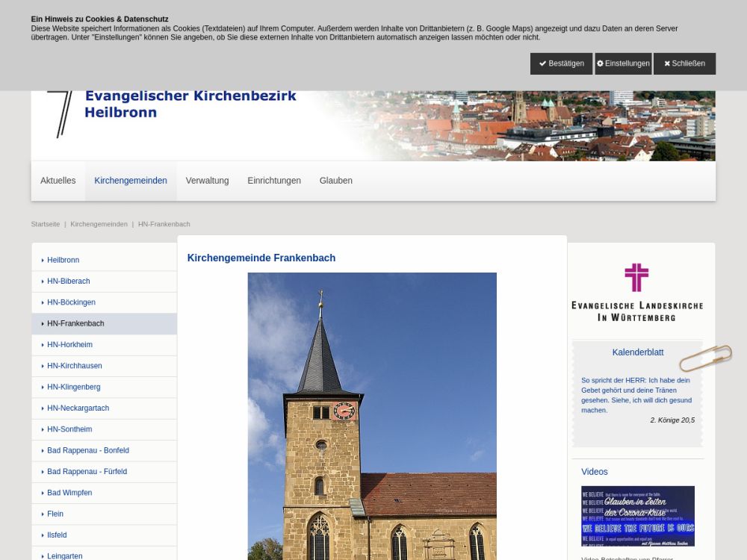Open the Bad Wimpfen sidebar link
The width and height of the screenshot is (747, 560).
(x=69, y=493)
